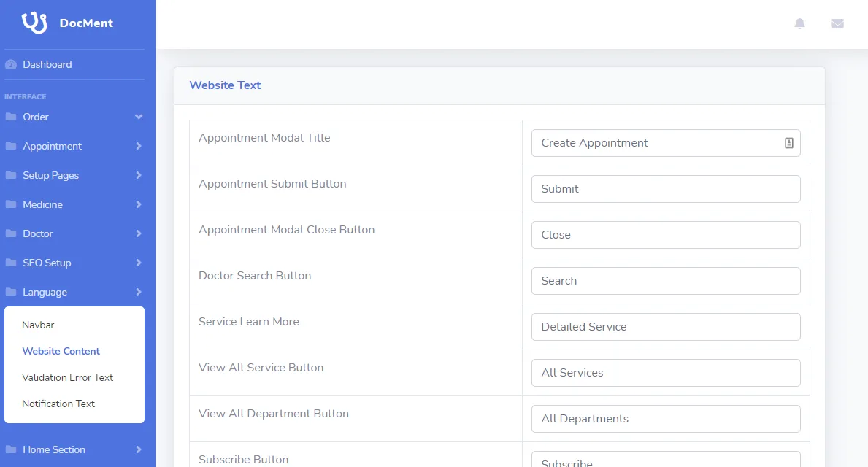Click the INTERFACE section heading

26,97
